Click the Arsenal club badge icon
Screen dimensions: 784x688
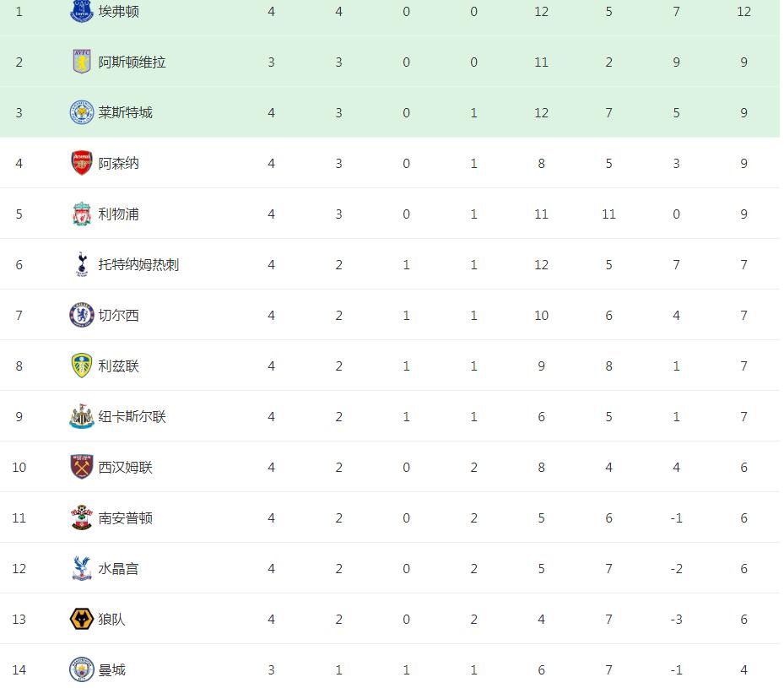(x=82, y=163)
